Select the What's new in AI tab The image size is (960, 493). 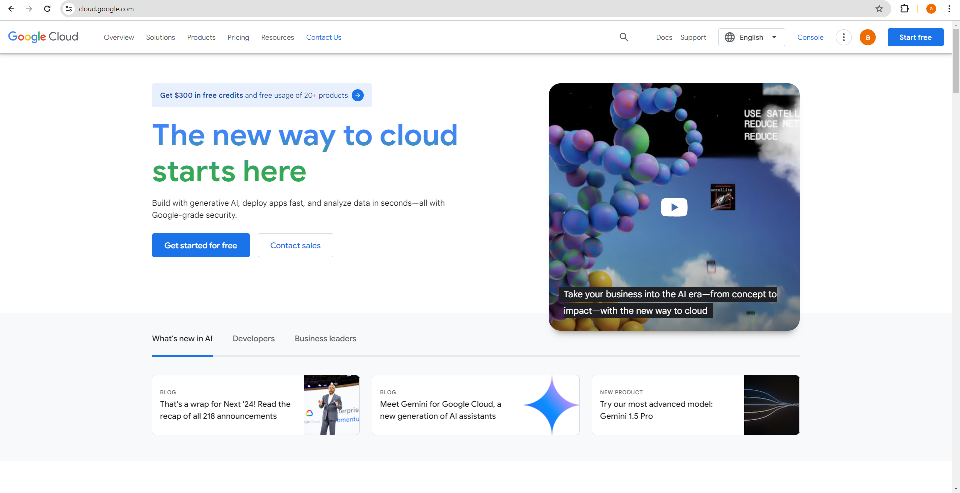pos(182,338)
